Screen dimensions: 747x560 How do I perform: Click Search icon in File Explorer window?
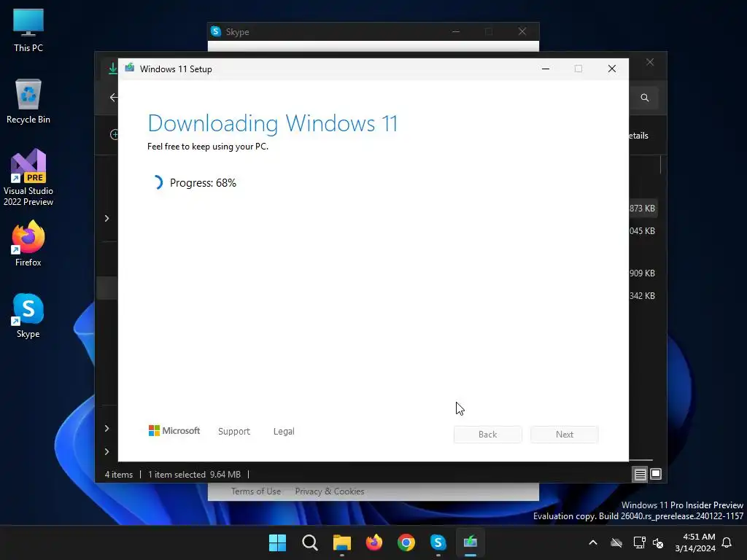(x=645, y=98)
